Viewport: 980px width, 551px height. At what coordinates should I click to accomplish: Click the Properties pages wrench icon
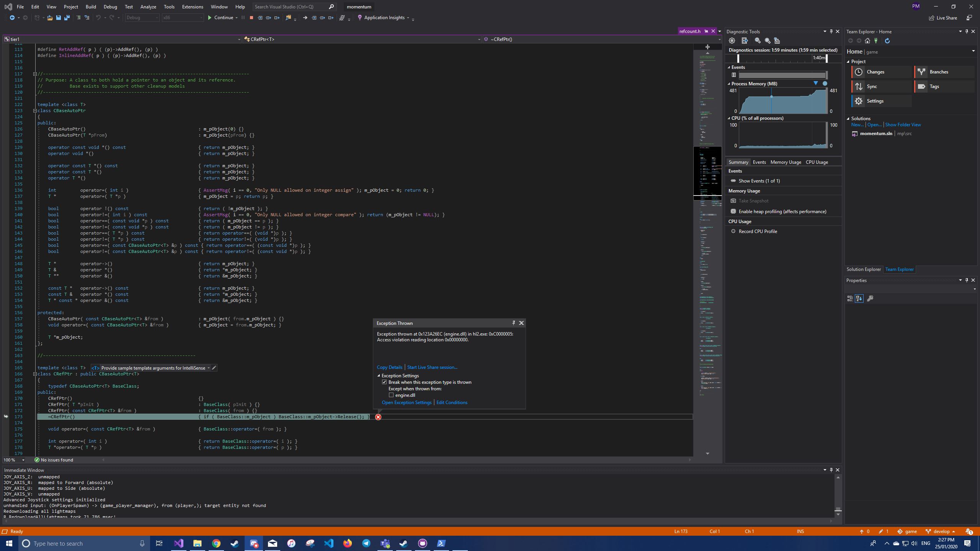870,298
